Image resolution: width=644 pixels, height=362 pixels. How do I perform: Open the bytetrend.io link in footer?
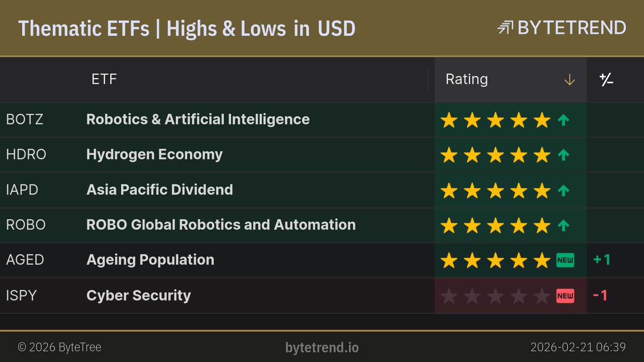point(322,348)
